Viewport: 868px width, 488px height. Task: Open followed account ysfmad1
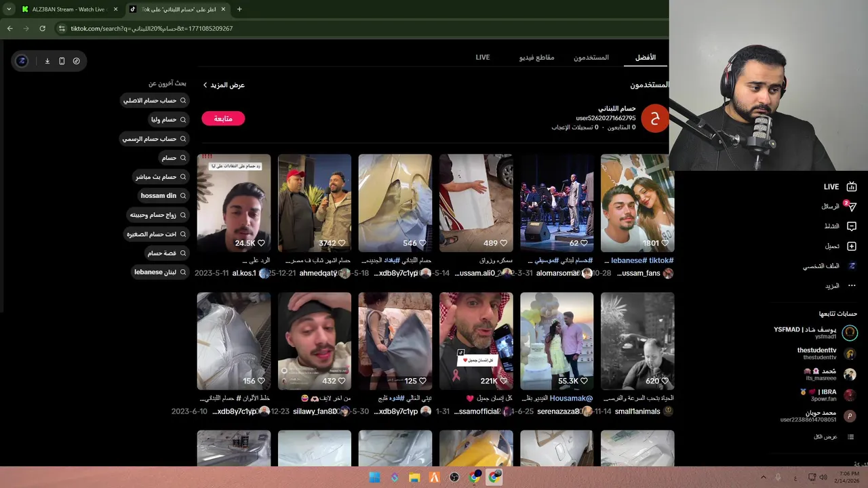[815, 333]
